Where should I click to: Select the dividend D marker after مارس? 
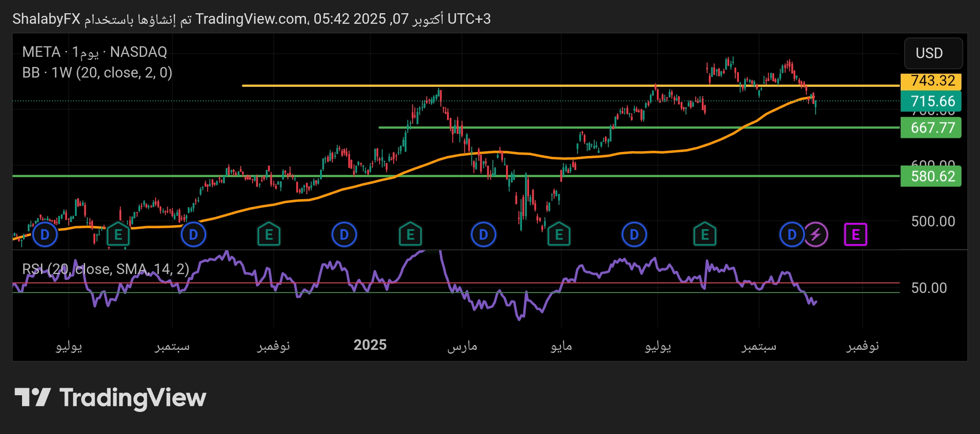(x=483, y=235)
